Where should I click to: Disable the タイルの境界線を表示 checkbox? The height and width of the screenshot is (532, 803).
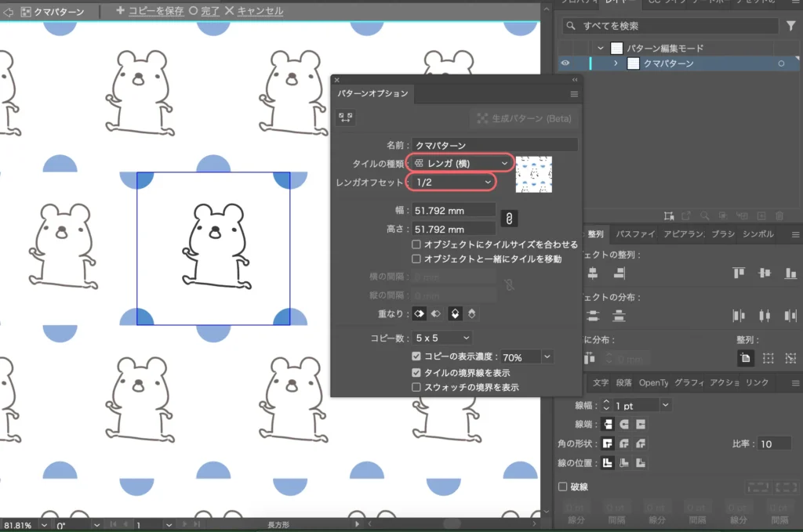coord(416,373)
